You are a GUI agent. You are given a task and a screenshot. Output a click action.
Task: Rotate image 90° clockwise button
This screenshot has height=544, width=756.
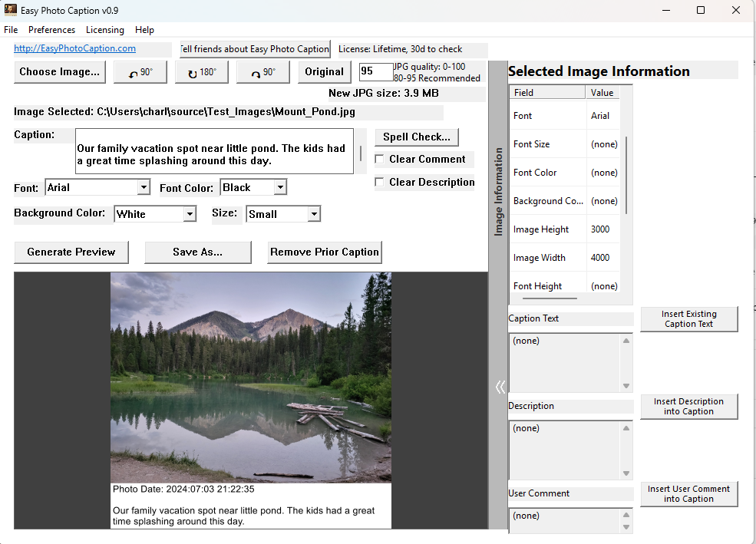(x=263, y=72)
